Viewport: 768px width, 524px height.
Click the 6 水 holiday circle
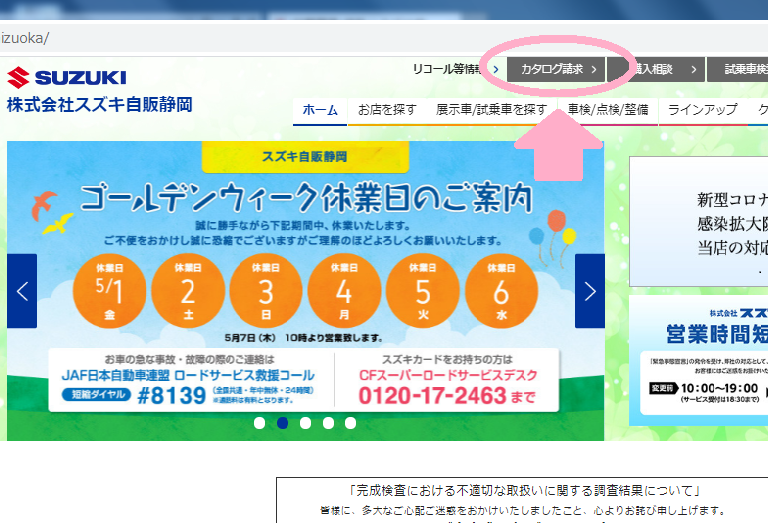tap(501, 291)
